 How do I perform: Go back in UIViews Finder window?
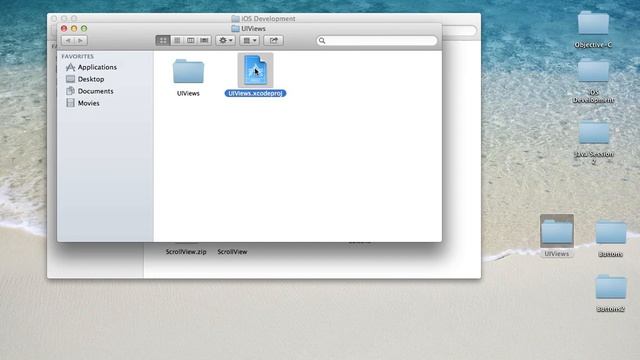click(x=68, y=40)
